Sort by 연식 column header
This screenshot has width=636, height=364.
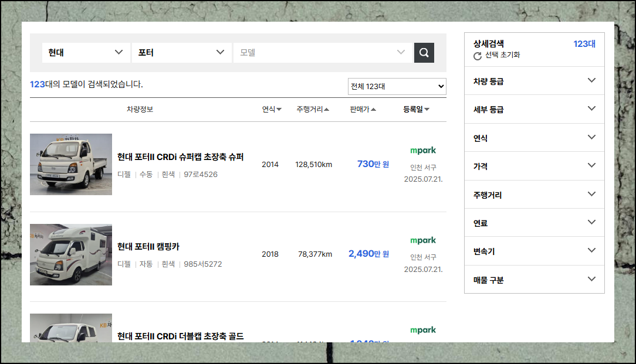pyautogui.click(x=272, y=109)
